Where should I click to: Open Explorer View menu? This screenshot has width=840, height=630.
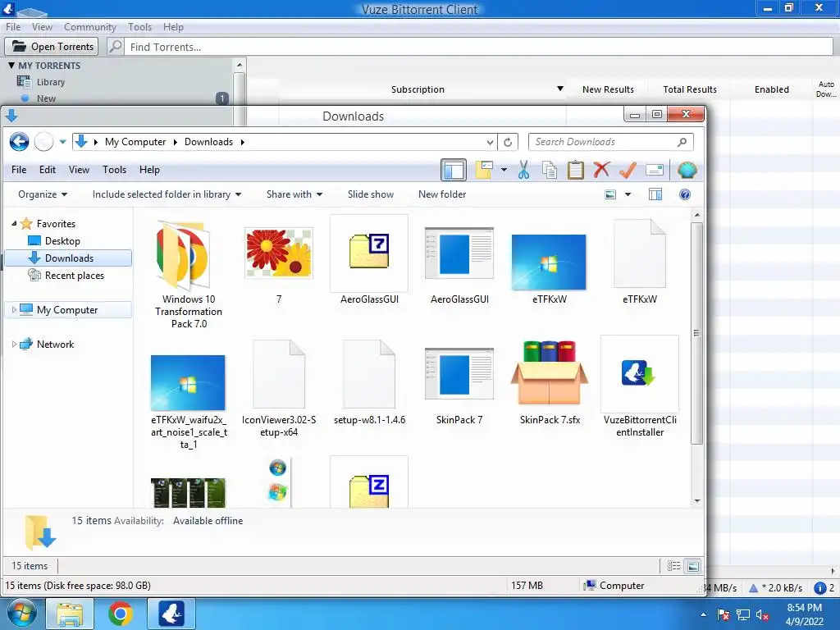click(79, 170)
